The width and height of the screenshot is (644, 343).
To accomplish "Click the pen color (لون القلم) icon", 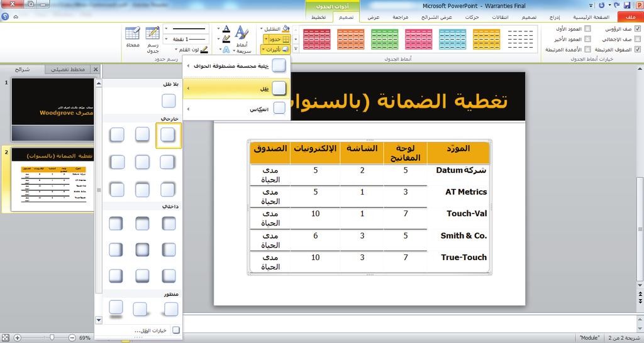I will click(204, 50).
